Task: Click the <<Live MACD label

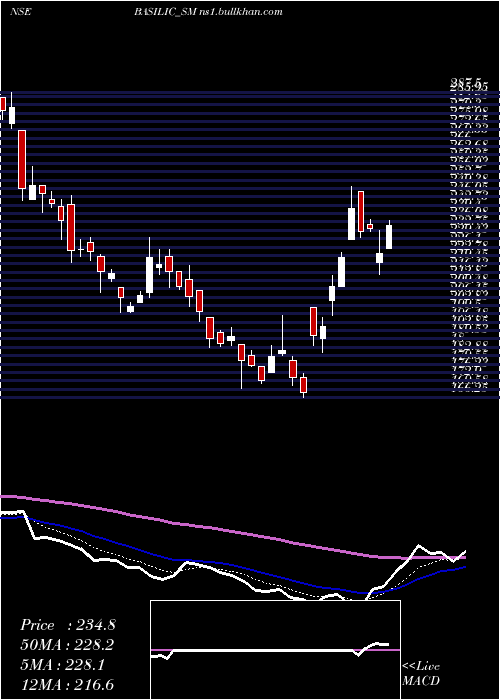Action: tap(421, 674)
